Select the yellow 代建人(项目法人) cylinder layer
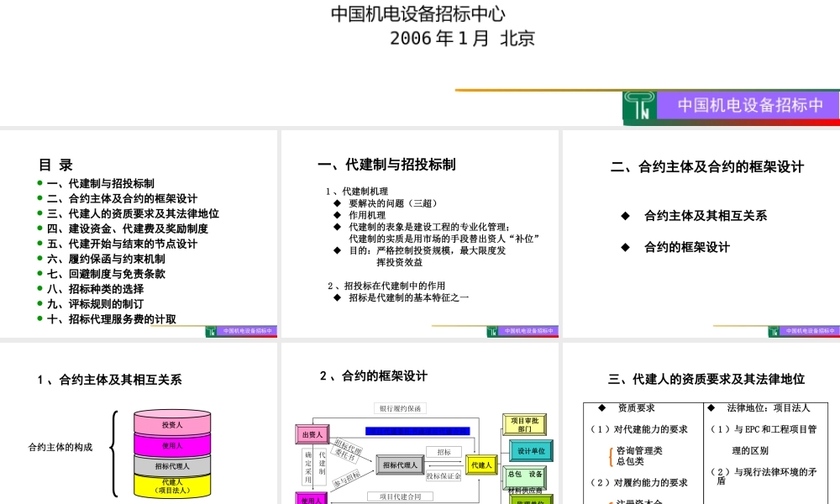The height and width of the screenshot is (504, 840). click(x=172, y=486)
